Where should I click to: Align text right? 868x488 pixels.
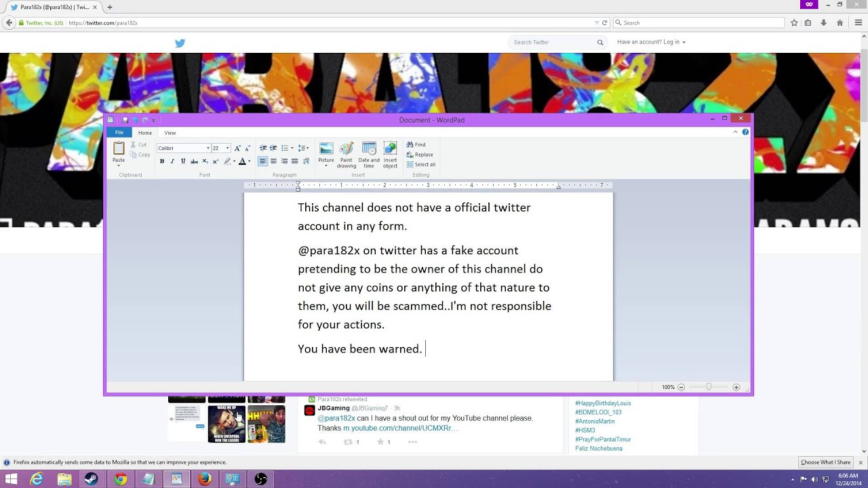pos(284,161)
